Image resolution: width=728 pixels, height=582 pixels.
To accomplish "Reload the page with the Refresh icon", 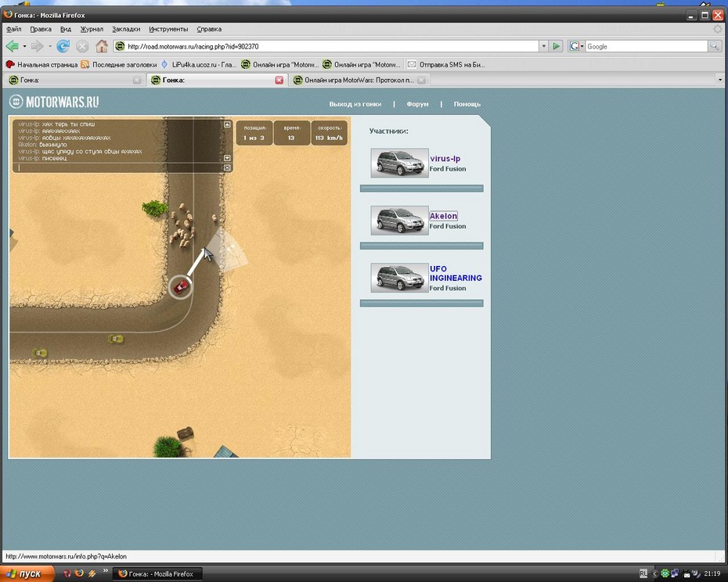I will (x=63, y=46).
